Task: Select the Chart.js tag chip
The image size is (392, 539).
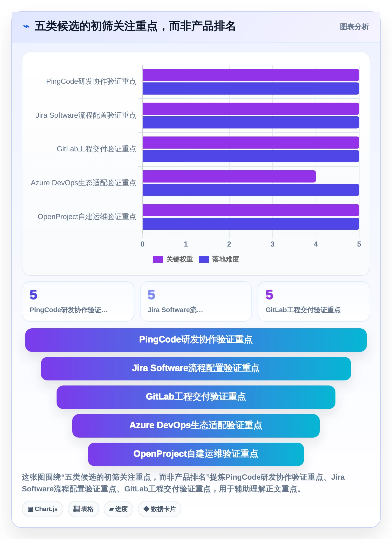Action: [43, 509]
